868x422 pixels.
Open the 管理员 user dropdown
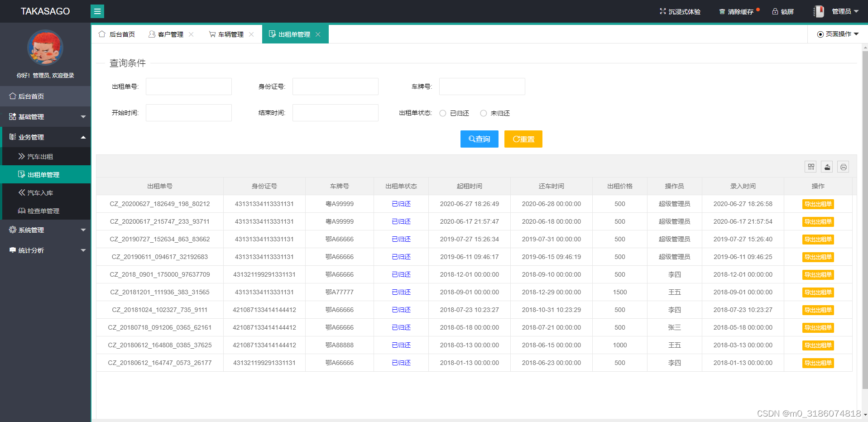845,11
